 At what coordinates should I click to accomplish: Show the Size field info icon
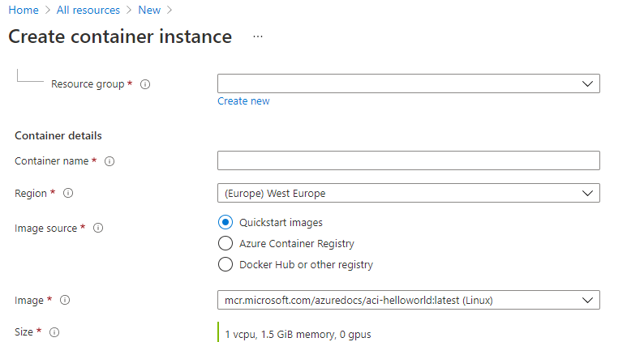pos(54,332)
